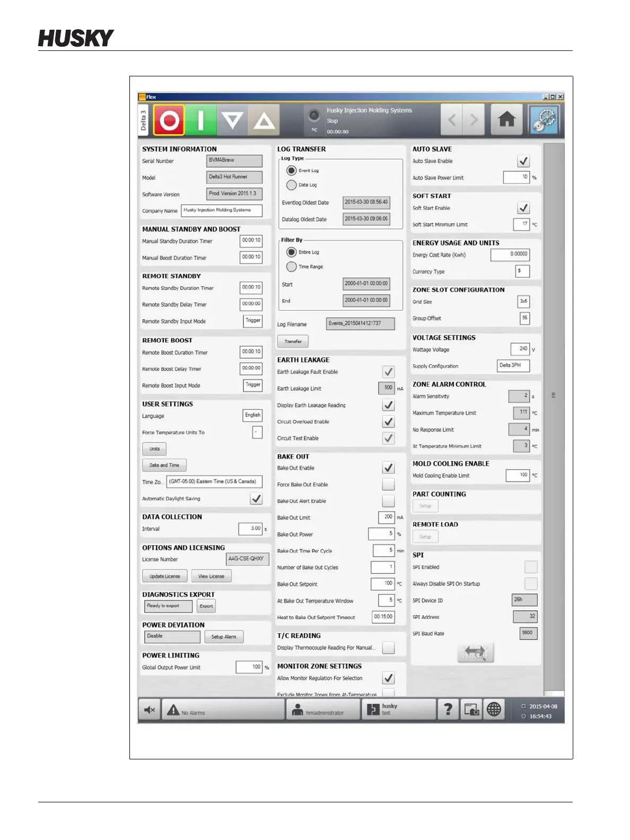
Task: Open the Currency Type selector
Action: [x=523, y=271]
